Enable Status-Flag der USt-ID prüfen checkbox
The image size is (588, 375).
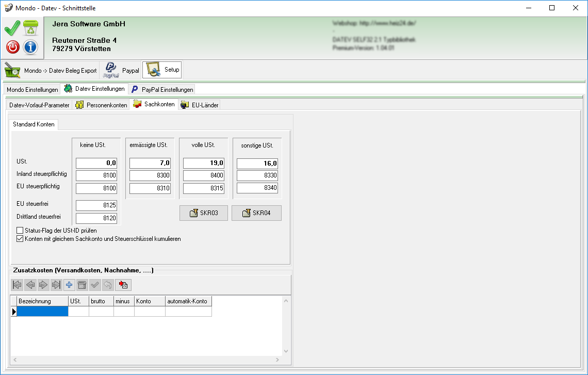coord(20,231)
